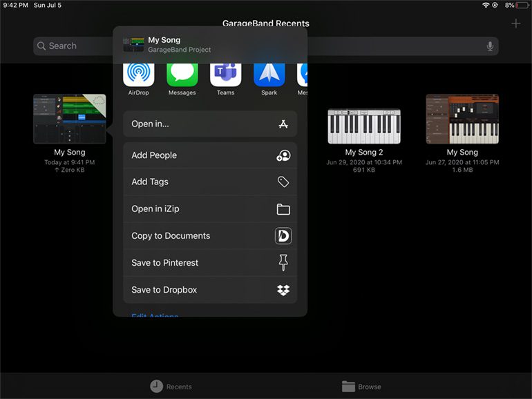Share to the Microsoft Teams icon

226,75
